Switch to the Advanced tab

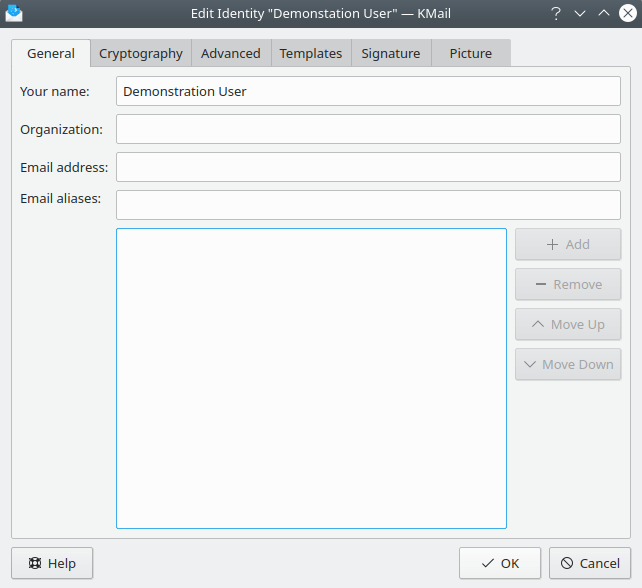pos(230,53)
